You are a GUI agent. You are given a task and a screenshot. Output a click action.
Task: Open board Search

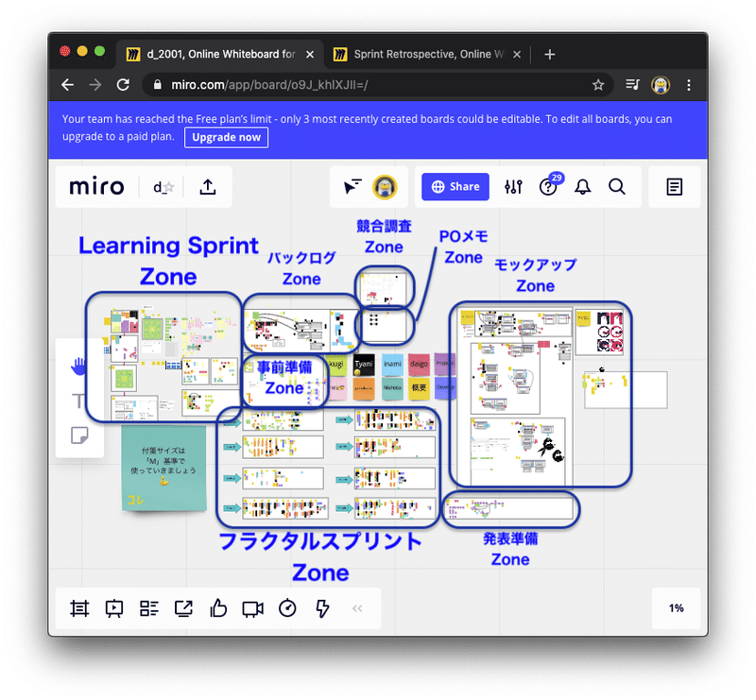617,186
